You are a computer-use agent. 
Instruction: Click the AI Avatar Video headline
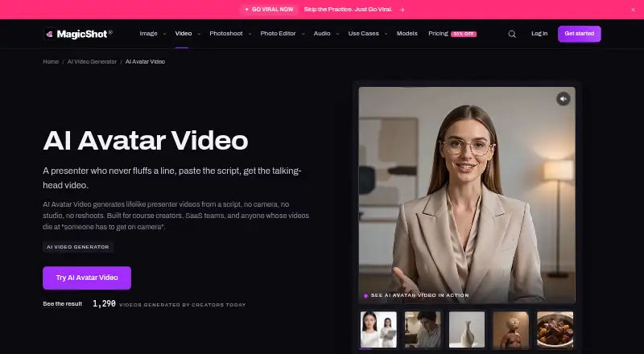click(x=146, y=141)
